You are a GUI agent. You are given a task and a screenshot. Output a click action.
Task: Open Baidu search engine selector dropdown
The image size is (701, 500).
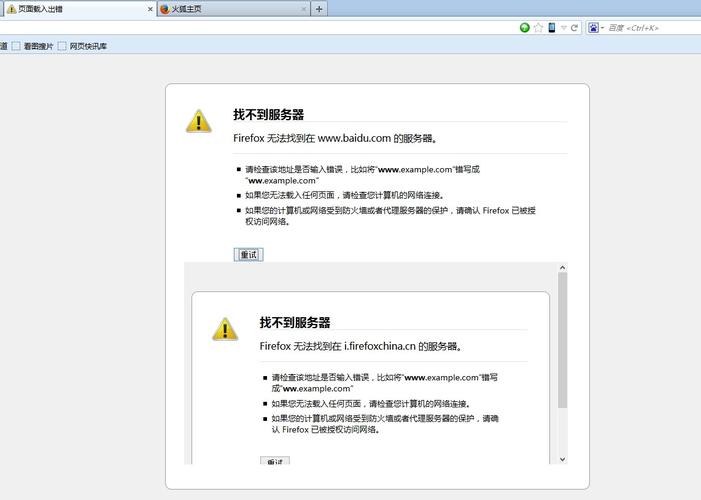pyautogui.click(x=595, y=28)
